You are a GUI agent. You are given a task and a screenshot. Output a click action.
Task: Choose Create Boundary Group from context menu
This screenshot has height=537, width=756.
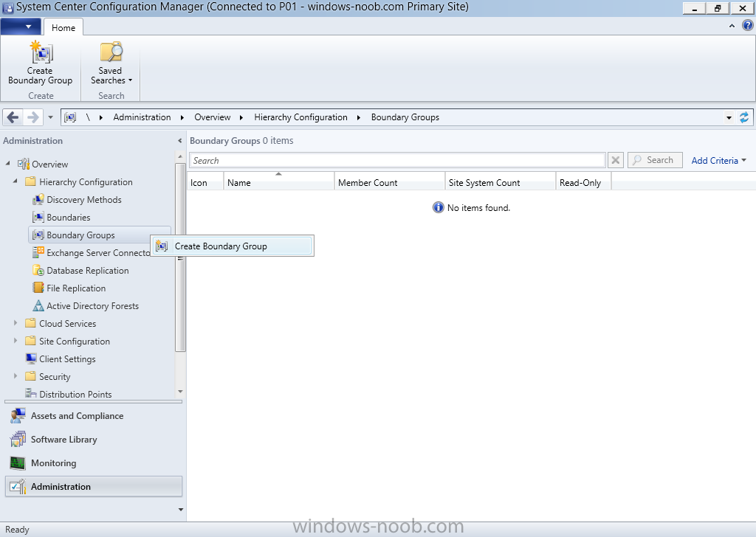pos(233,246)
